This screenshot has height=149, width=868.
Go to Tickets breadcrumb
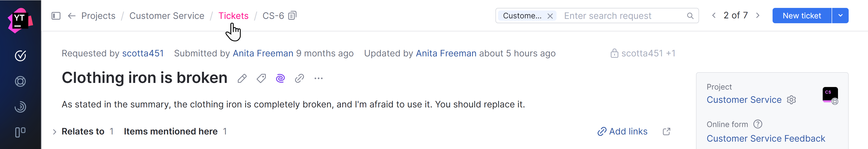pos(233,16)
